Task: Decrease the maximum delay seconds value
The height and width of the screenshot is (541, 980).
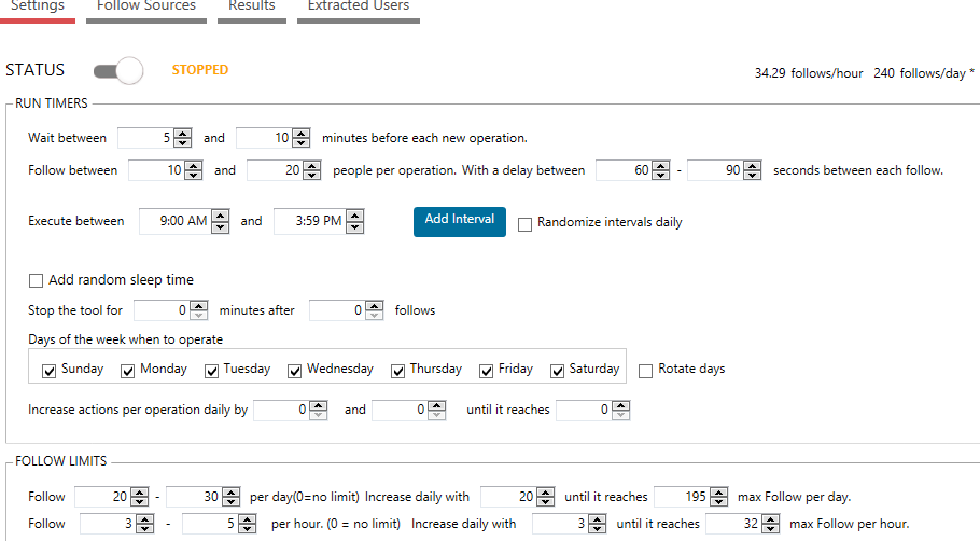Action: [x=752, y=175]
